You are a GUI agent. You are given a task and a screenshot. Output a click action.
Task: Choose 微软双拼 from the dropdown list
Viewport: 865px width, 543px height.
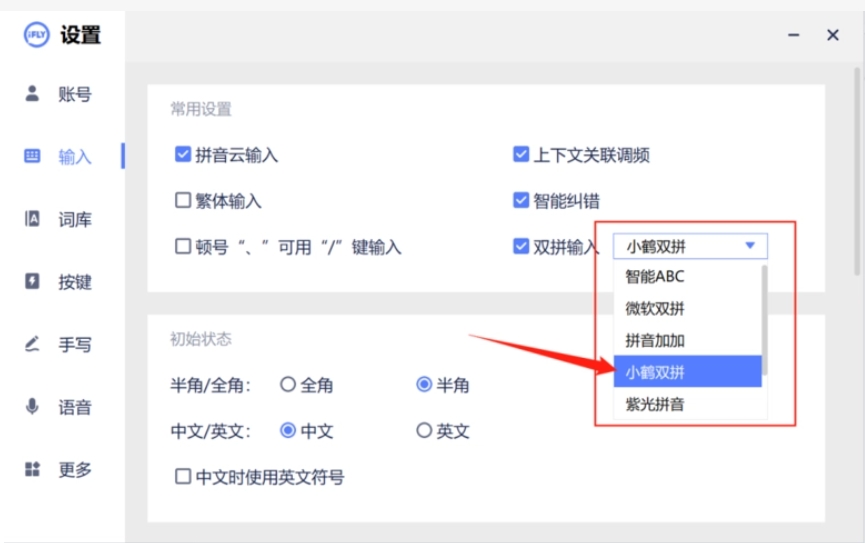pyautogui.click(x=687, y=308)
